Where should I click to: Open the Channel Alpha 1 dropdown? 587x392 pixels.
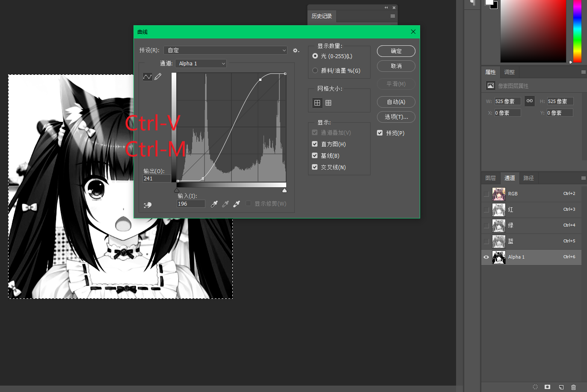(x=201, y=63)
